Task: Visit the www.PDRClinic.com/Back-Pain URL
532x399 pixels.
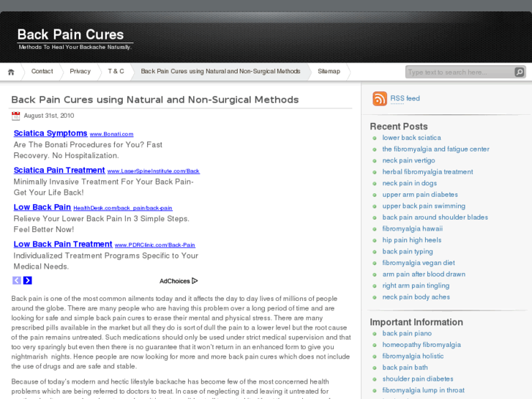Action: click(x=155, y=245)
